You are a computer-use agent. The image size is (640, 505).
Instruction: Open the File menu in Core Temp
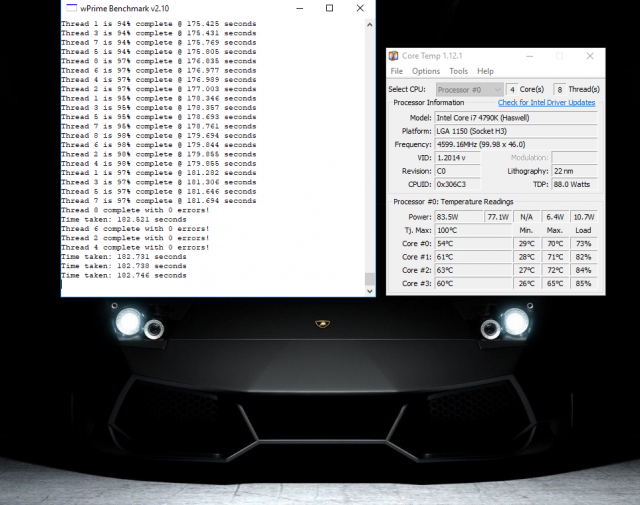coord(397,71)
